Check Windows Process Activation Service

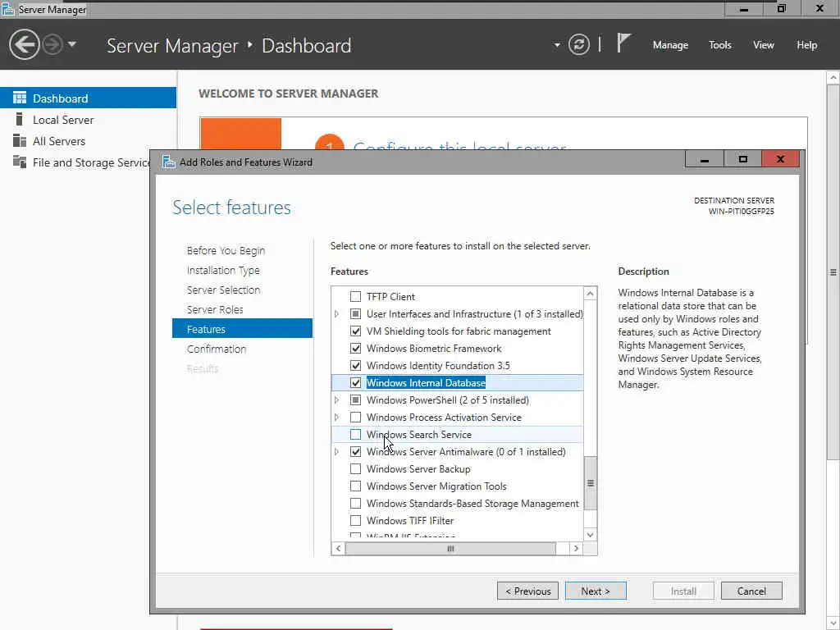(x=355, y=418)
